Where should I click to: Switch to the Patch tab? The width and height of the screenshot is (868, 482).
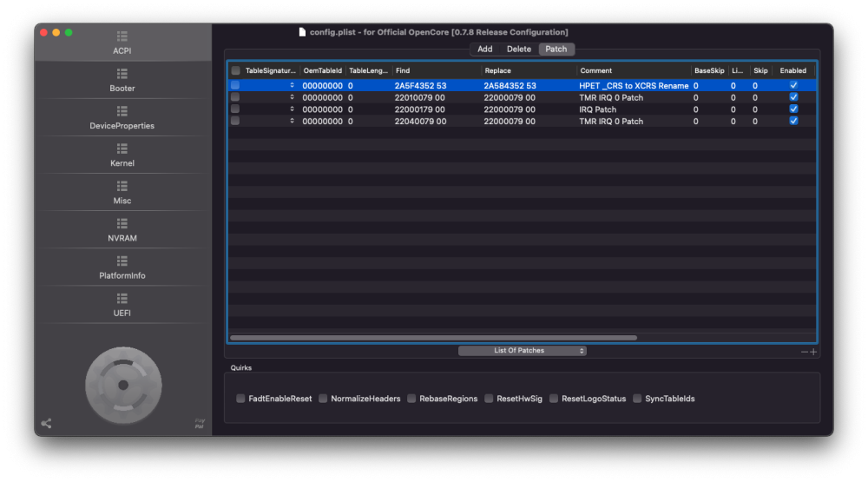click(556, 49)
